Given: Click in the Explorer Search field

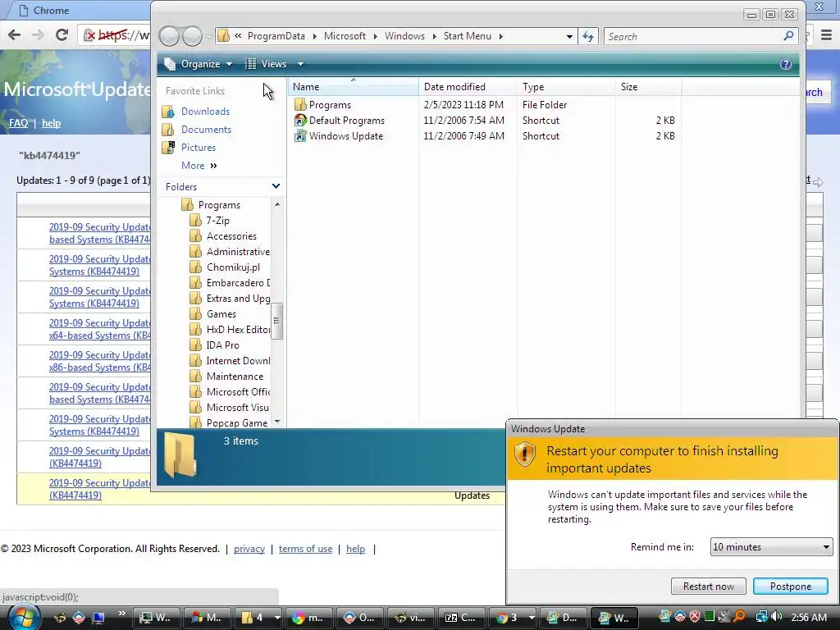Looking at the screenshot, I should [x=692, y=36].
